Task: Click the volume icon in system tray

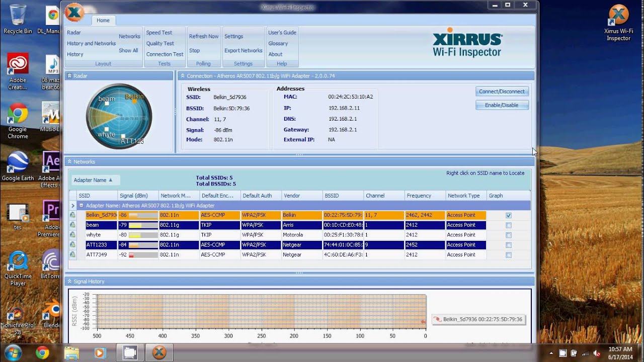Action: pyautogui.click(x=597, y=353)
